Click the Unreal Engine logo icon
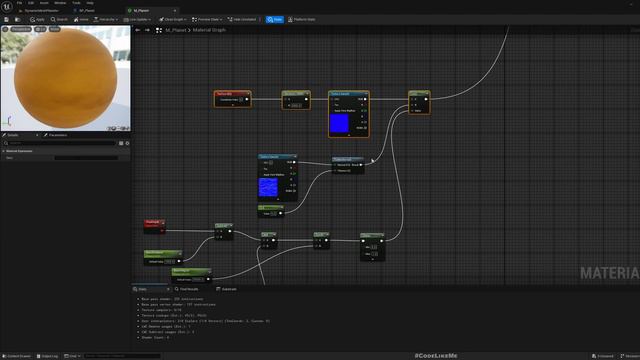 click(x=7, y=7)
